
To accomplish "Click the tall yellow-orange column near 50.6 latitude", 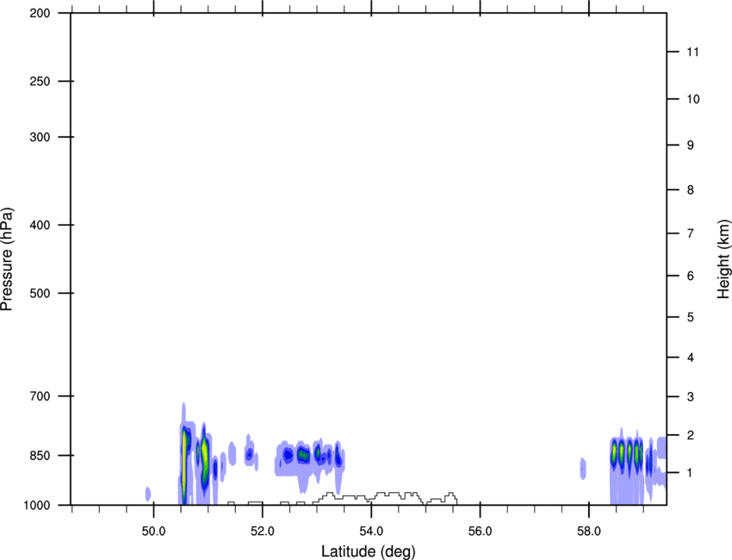I will click(x=184, y=457).
